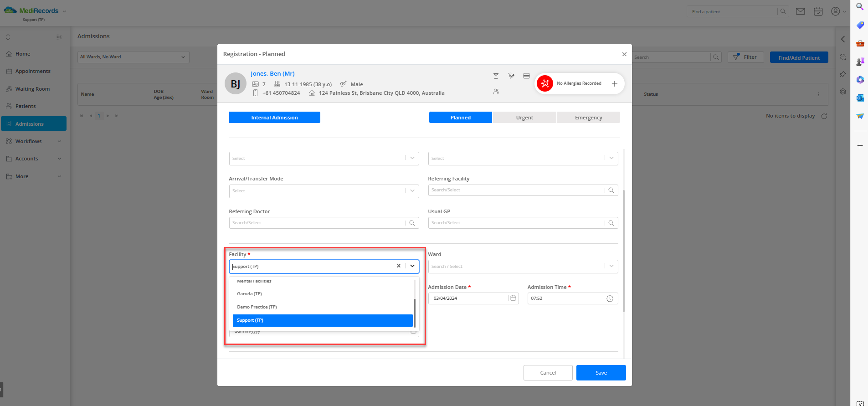868x406 pixels.
Task: Choose Support (TP) from facility list
Action: click(x=323, y=320)
